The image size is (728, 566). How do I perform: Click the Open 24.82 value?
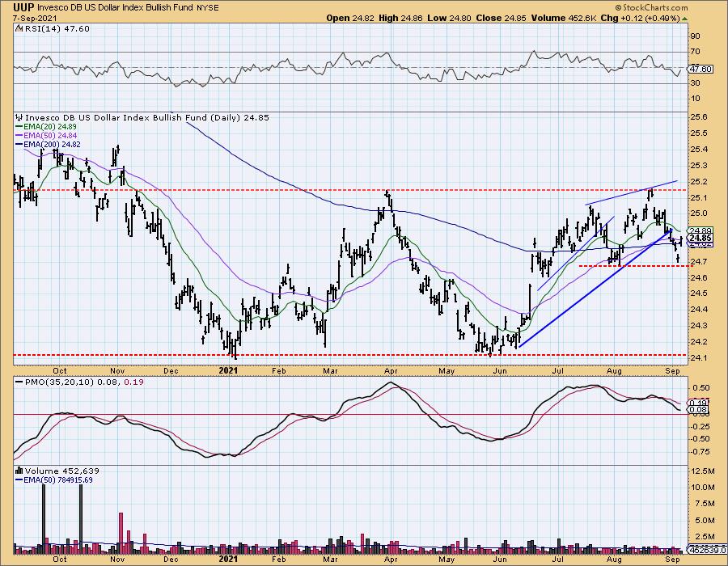point(350,18)
